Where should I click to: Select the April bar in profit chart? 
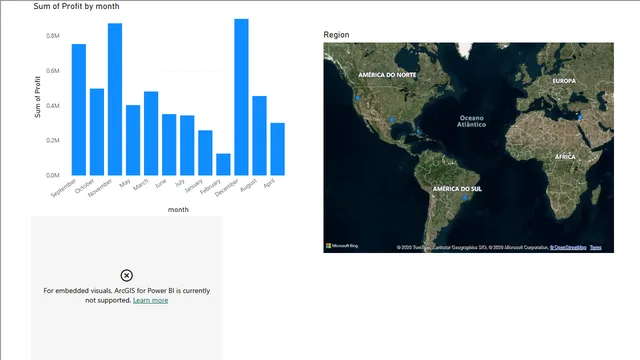click(x=278, y=149)
